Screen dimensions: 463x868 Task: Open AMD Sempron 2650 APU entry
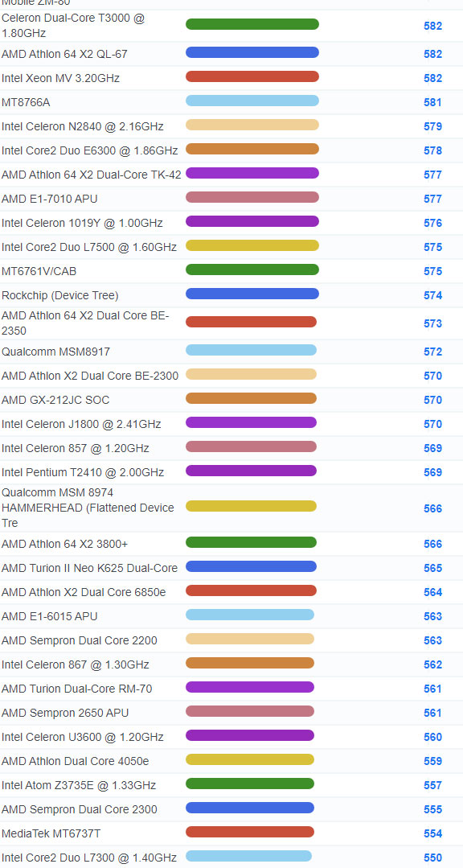tap(65, 713)
